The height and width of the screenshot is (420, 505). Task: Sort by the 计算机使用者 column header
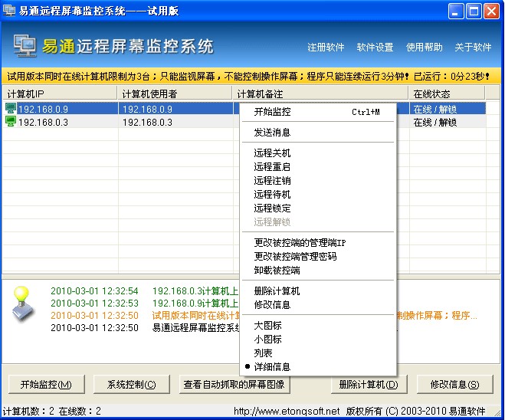pyautogui.click(x=175, y=94)
